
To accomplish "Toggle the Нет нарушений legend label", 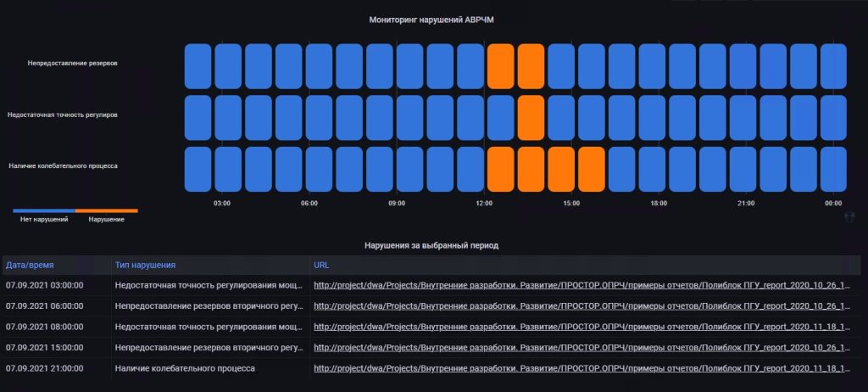I will tap(43, 219).
